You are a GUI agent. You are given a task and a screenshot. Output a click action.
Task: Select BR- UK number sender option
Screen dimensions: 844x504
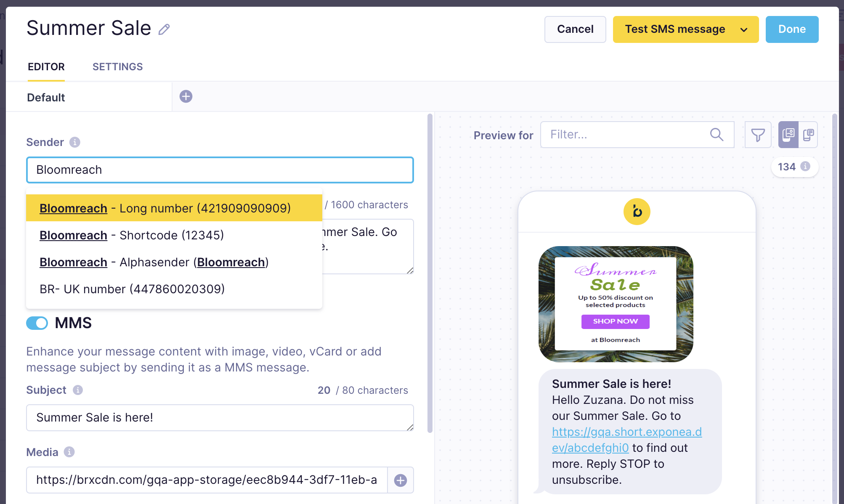(x=132, y=289)
